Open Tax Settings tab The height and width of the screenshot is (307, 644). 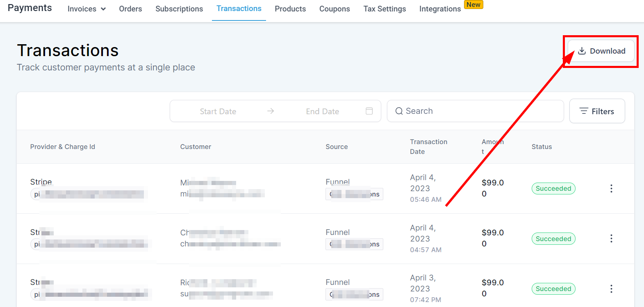click(385, 9)
